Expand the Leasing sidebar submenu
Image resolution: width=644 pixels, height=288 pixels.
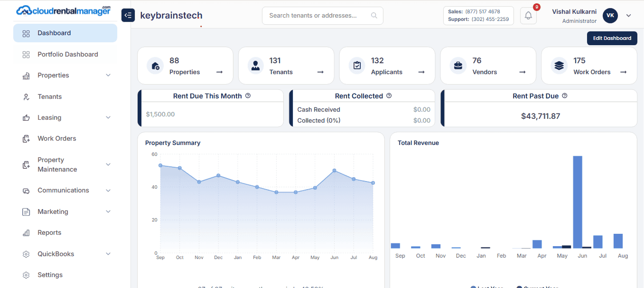tap(108, 117)
